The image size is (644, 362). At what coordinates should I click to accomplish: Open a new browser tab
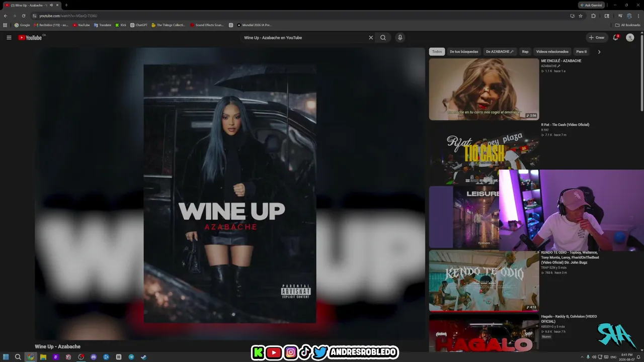click(66, 5)
